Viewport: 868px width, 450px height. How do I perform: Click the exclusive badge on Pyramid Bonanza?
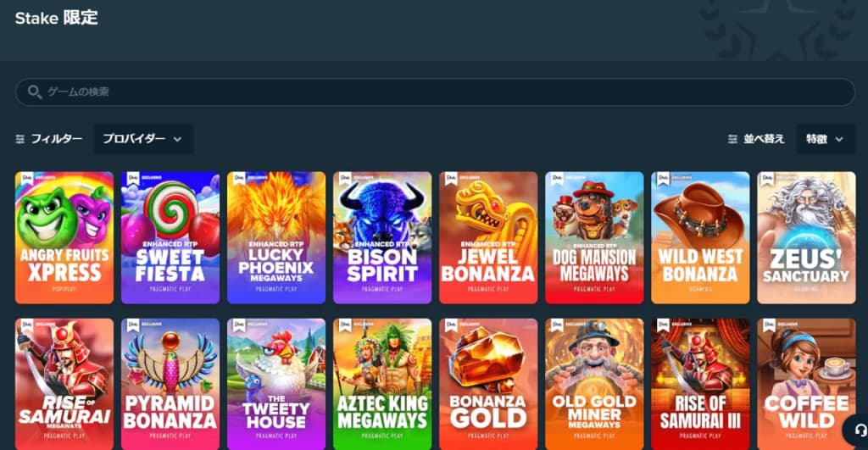point(133,325)
